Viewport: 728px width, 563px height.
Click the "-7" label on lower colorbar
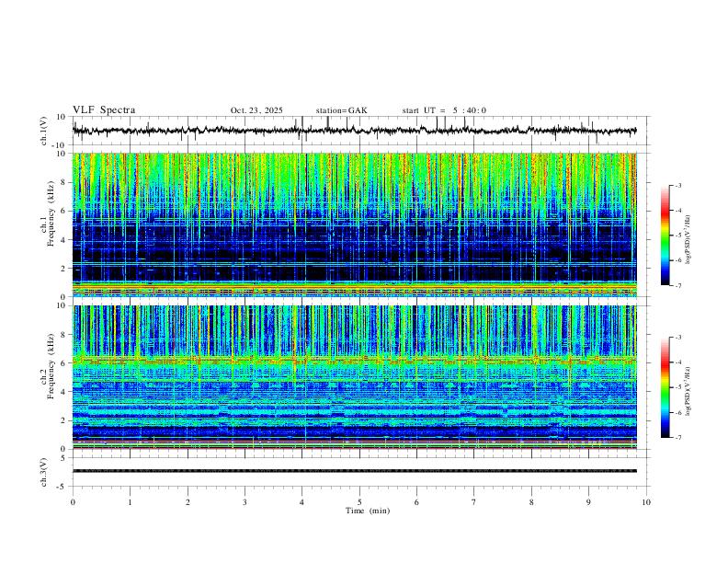click(677, 437)
